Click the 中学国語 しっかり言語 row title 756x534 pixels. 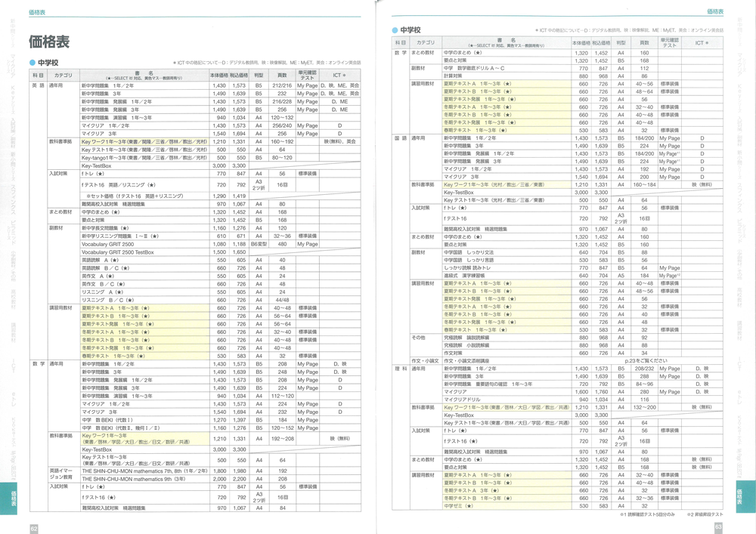[x=469, y=260]
